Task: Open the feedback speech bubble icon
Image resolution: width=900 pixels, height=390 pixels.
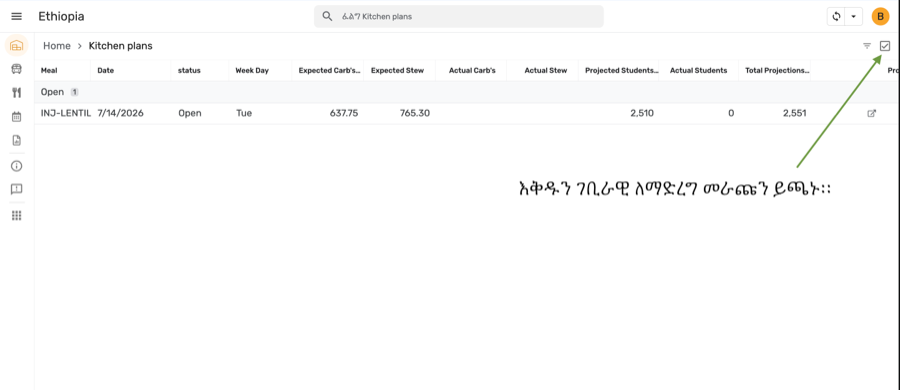Action: (17, 189)
